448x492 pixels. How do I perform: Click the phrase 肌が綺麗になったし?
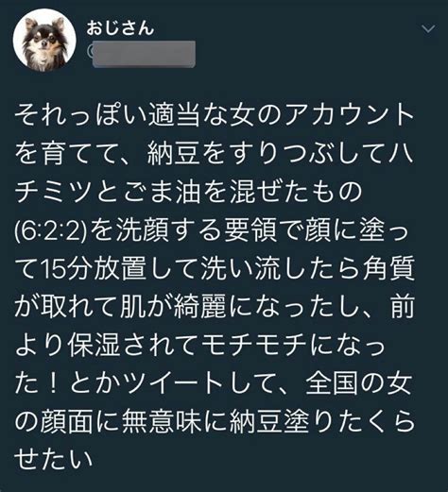coord(239,306)
